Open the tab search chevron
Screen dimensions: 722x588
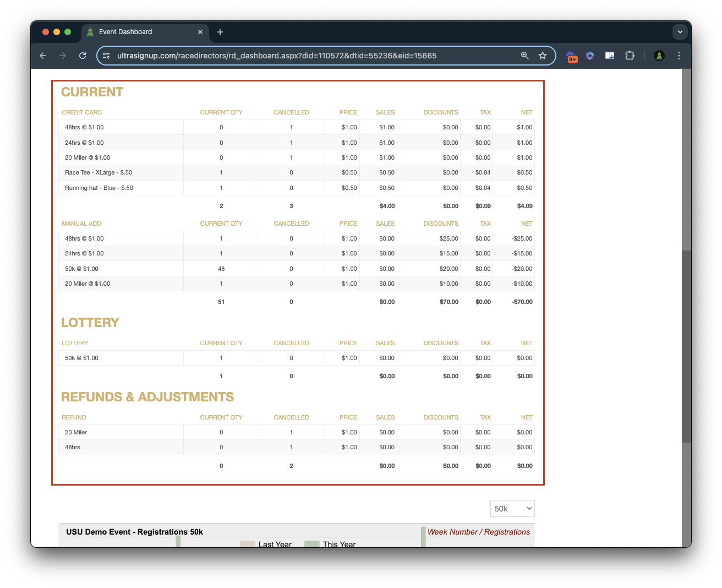(680, 32)
